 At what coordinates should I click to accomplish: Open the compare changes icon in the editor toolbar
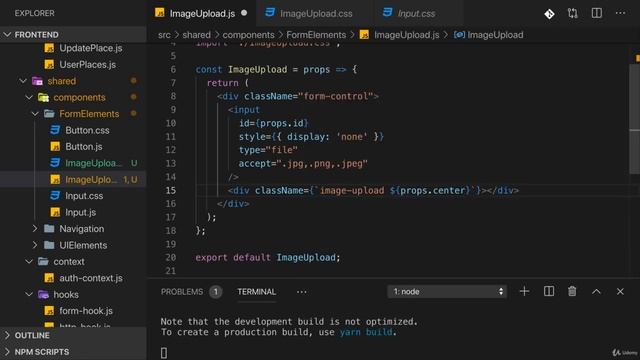573,13
